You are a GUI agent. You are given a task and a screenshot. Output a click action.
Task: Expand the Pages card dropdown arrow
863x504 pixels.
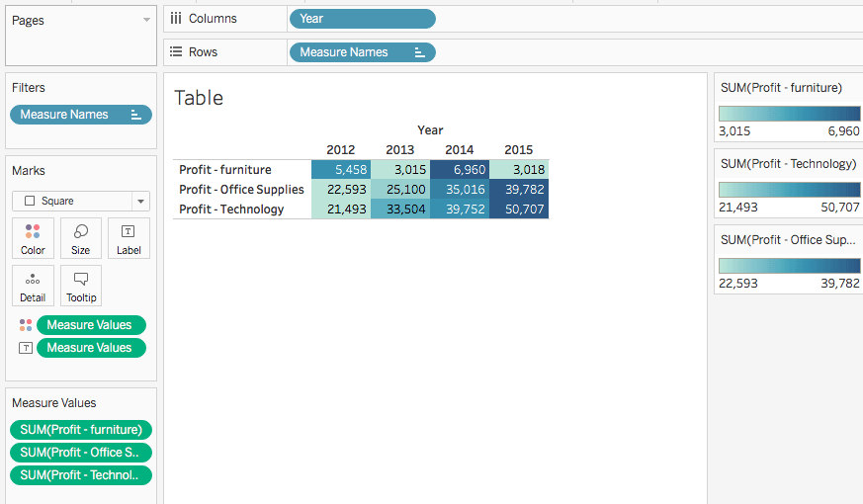[146, 20]
